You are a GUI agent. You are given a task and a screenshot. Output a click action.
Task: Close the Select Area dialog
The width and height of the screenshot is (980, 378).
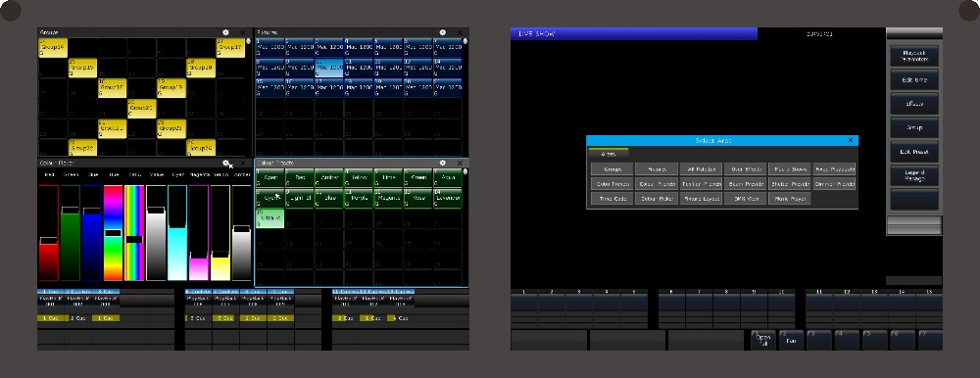850,141
